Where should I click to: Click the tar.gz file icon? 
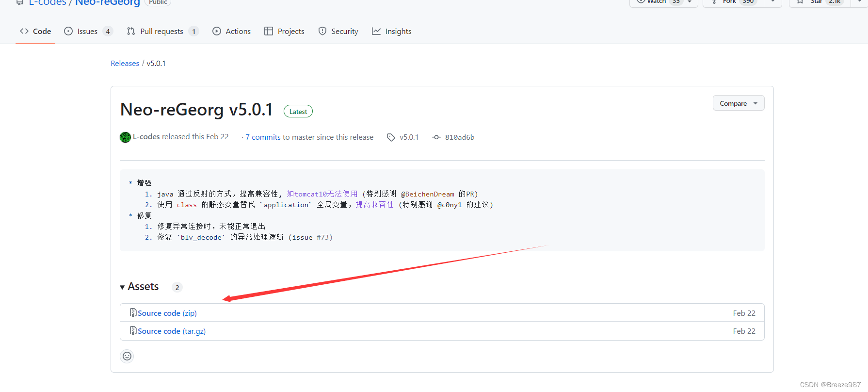point(133,331)
